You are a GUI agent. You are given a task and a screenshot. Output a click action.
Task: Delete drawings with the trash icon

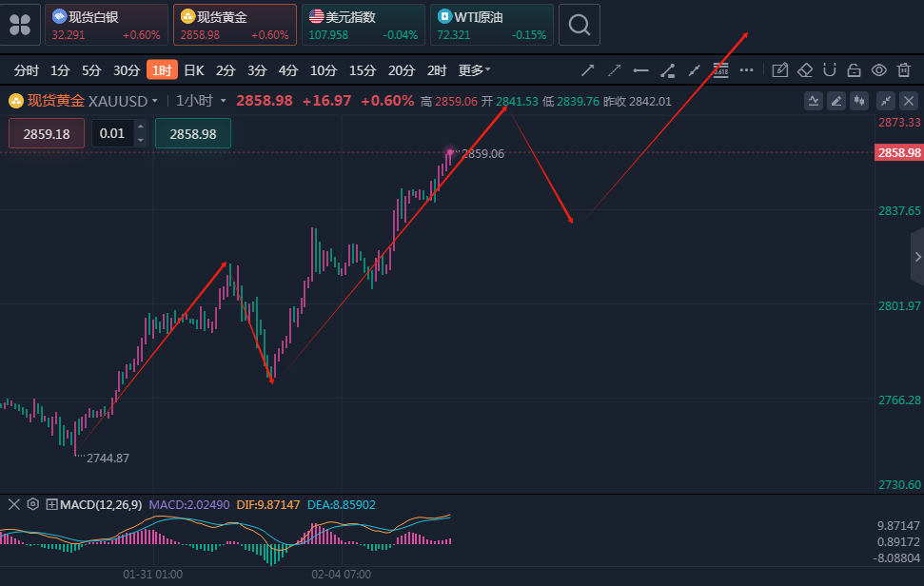904,70
